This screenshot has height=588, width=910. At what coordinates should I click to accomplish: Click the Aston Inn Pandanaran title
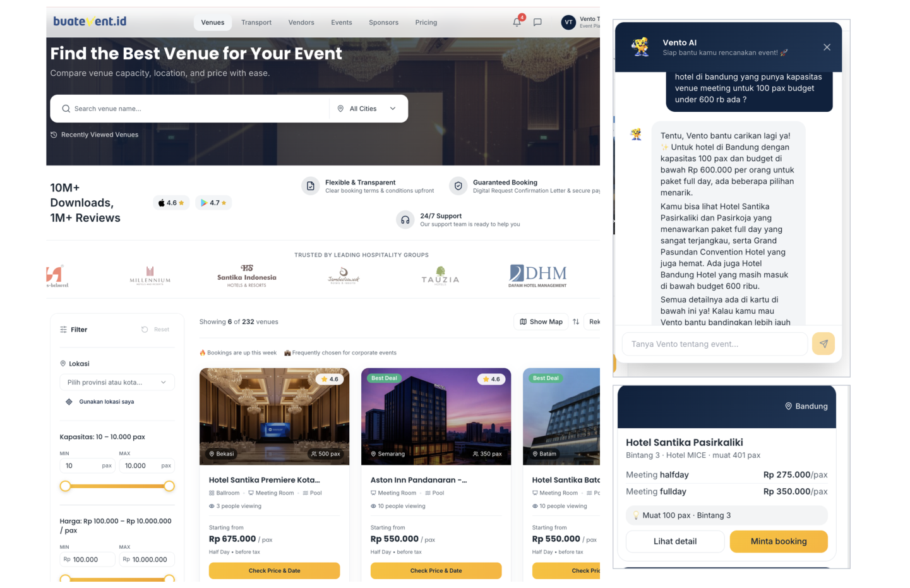419,480
